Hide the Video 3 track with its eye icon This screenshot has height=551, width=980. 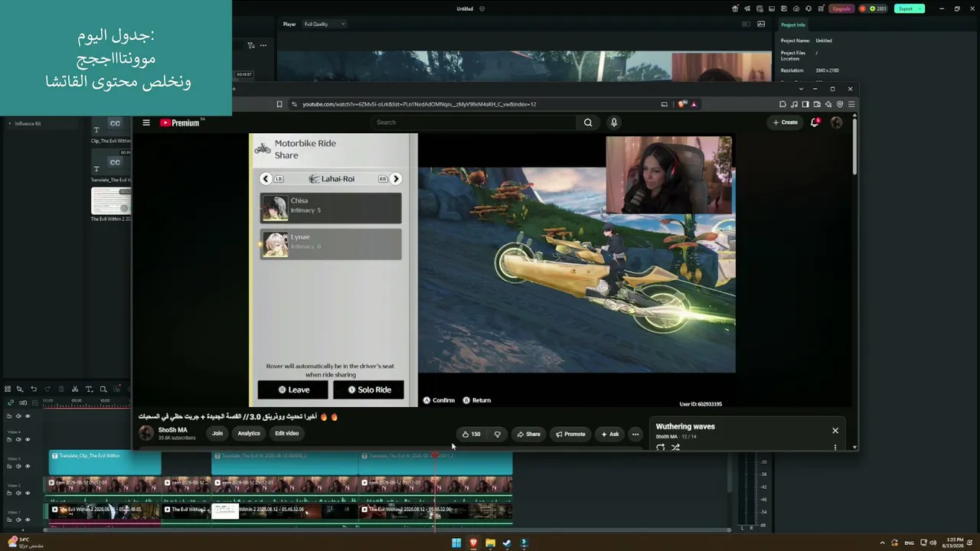click(x=28, y=466)
